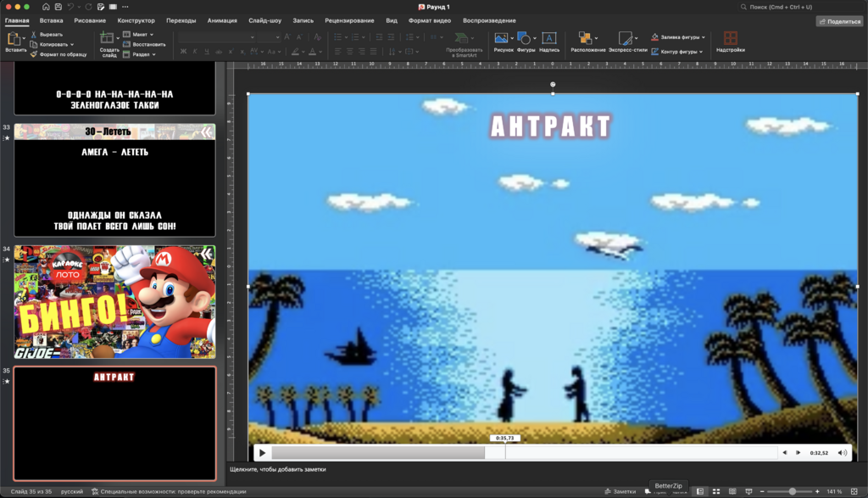
Task: Insert a picture using Рисунок icon
Action: pos(502,37)
